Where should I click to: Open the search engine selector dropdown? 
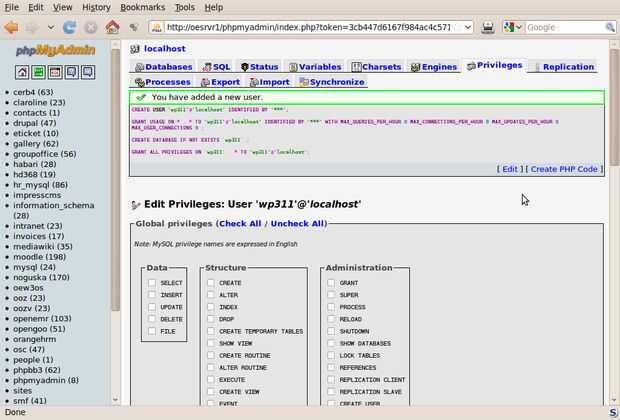pos(513,27)
